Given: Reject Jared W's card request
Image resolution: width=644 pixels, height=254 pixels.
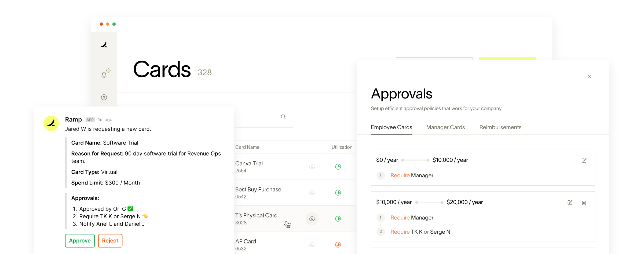Looking at the screenshot, I should (x=110, y=241).
